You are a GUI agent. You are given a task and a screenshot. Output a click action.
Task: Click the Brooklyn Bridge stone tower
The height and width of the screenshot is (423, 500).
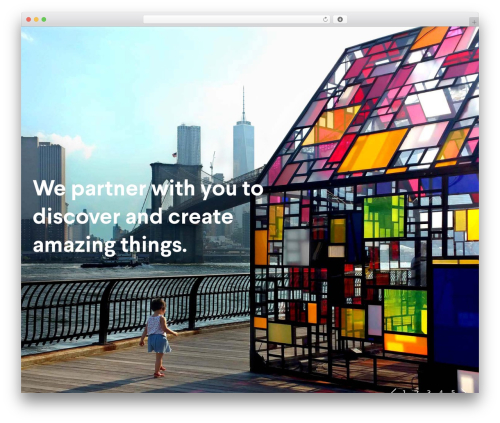point(177,210)
